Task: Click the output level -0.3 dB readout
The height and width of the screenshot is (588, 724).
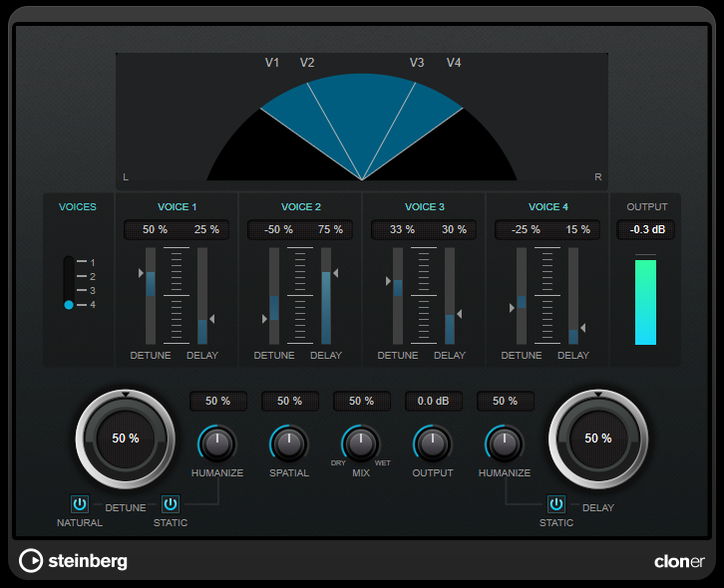Action: pyautogui.click(x=646, y=229)
